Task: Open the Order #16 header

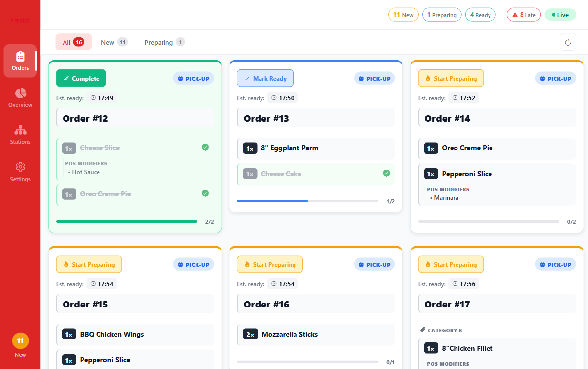Action: [x=316, y=304]
